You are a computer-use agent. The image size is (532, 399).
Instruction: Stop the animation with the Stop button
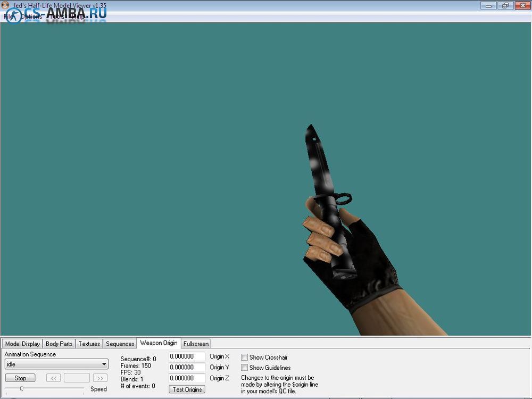(x=20, y=378)
